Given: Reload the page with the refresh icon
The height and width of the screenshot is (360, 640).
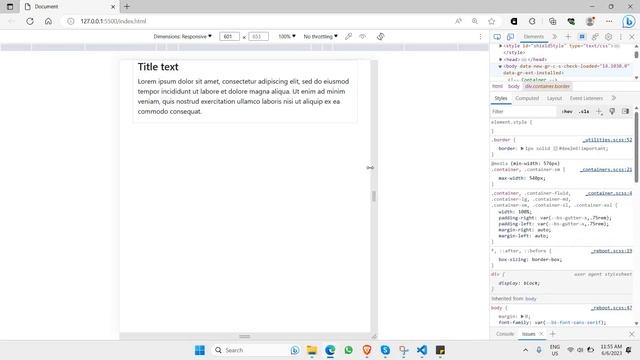Looking at the screenshot, I should (30, 21).
